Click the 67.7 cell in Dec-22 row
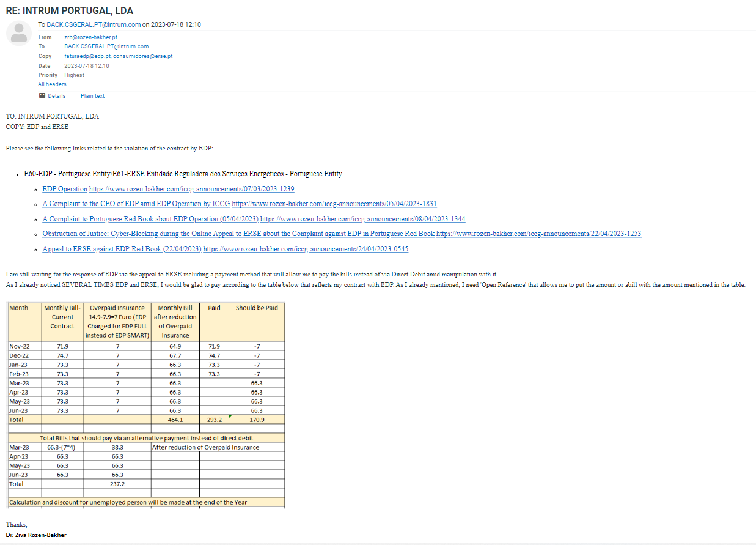The width and height of the screenshot is (756, 545). click(175, 355)
